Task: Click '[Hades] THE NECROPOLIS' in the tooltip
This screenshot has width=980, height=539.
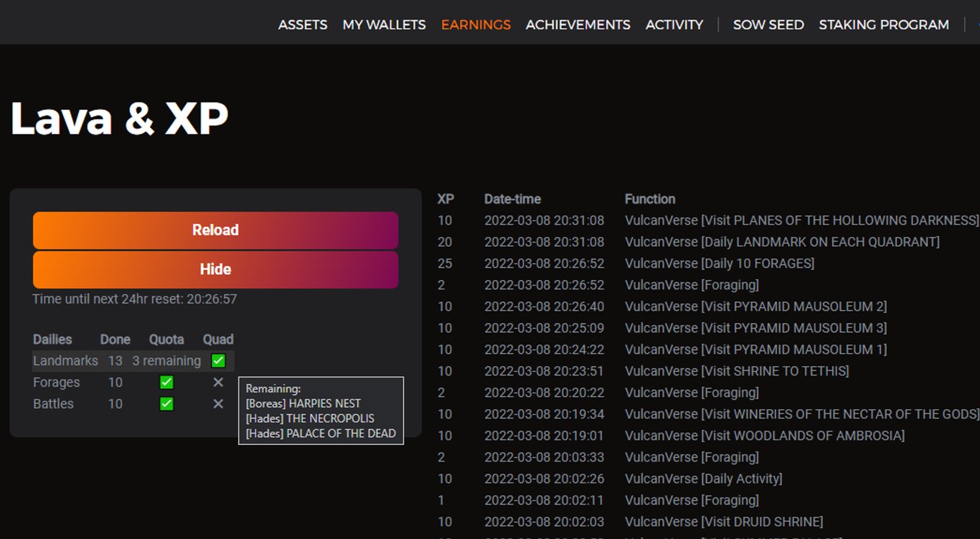Action: [x=310, y=418]
